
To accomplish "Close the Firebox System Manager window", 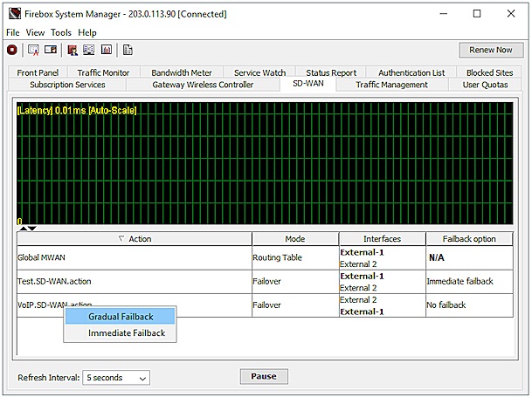I will pos(511,14).
